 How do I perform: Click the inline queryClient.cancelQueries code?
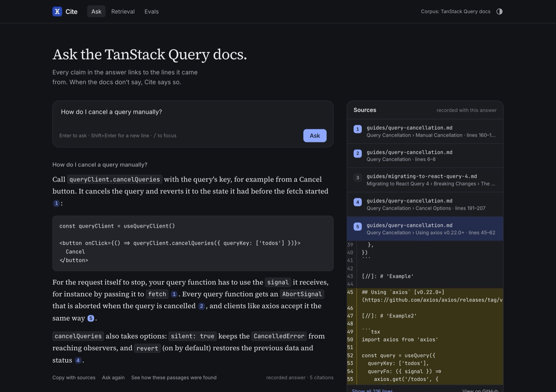tap(115, 179)
